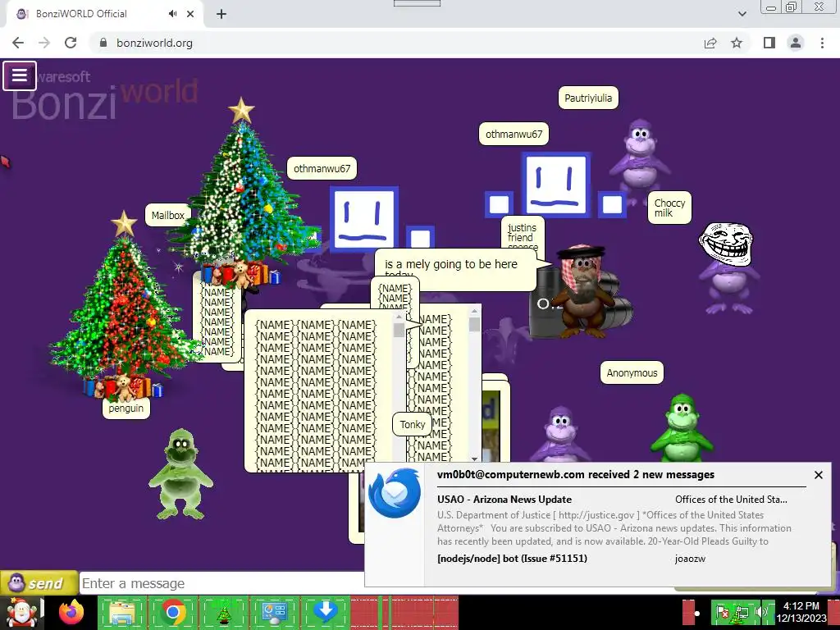
Task: Click the speech bubble about mely
Action: point(455,269)
